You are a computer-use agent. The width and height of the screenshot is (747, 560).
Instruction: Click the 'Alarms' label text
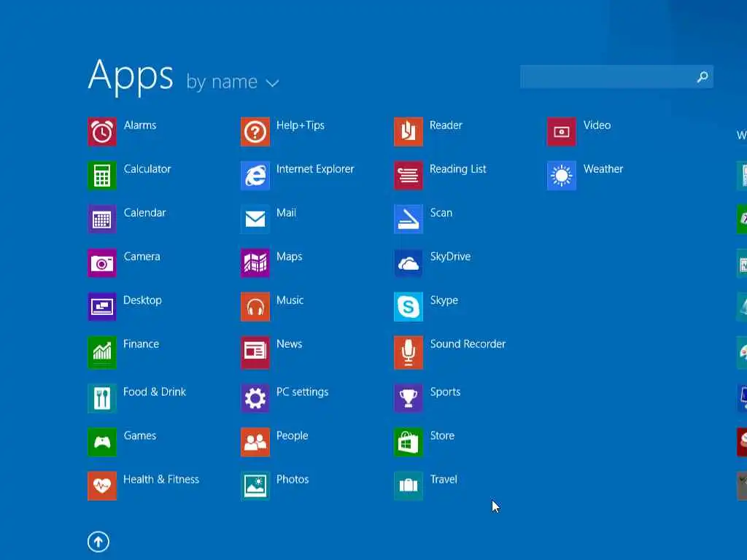140,125
